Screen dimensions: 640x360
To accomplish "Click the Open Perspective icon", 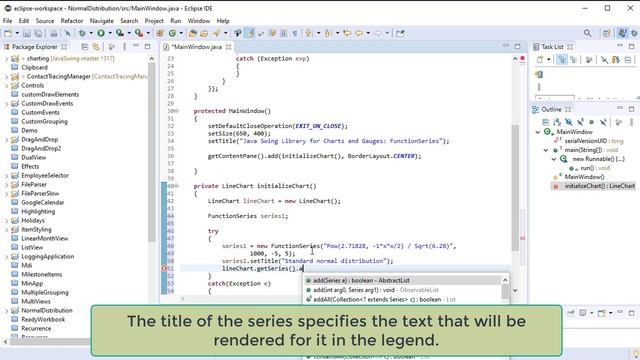I will (607, 33).
